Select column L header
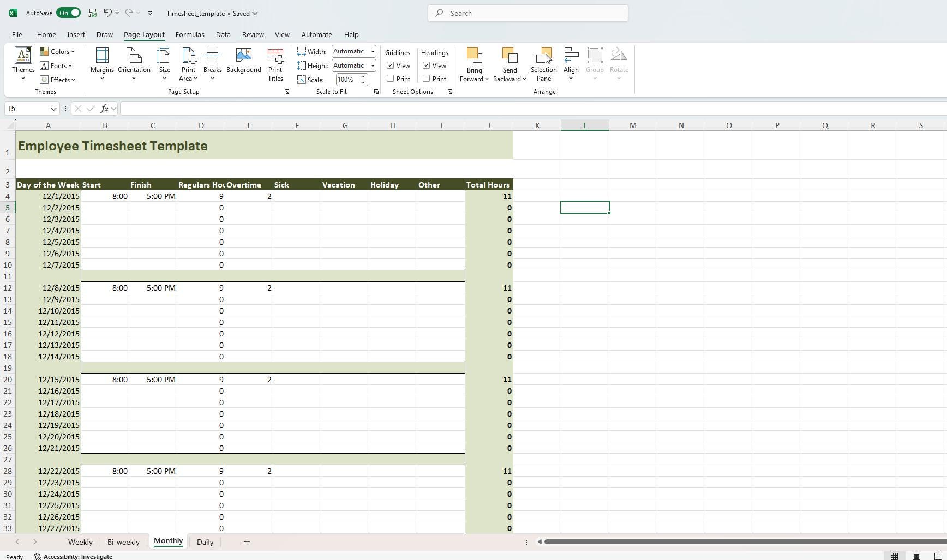The height and width of the screenshot is (560, 947). 585,125
